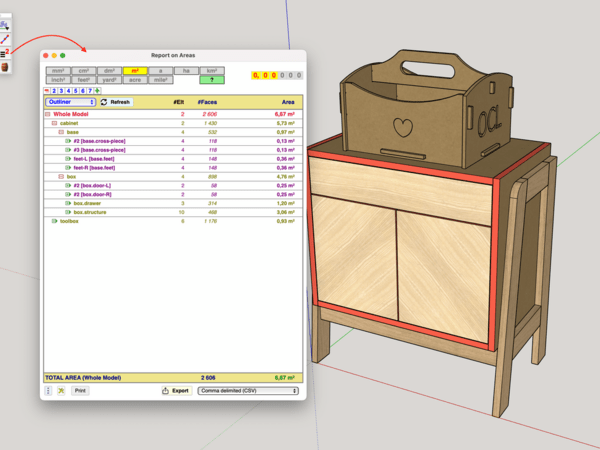Select the red-blue line tool icon

[5, 38]
